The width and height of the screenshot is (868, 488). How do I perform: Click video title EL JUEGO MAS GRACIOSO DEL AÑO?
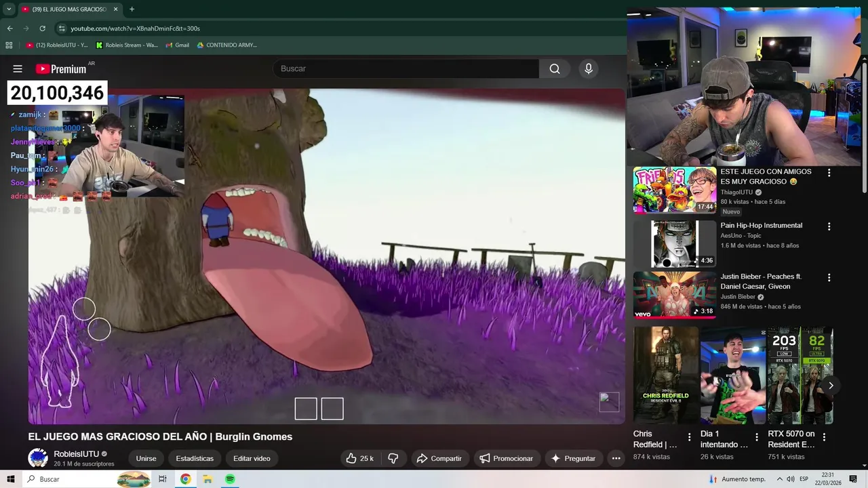click(160, 436)
